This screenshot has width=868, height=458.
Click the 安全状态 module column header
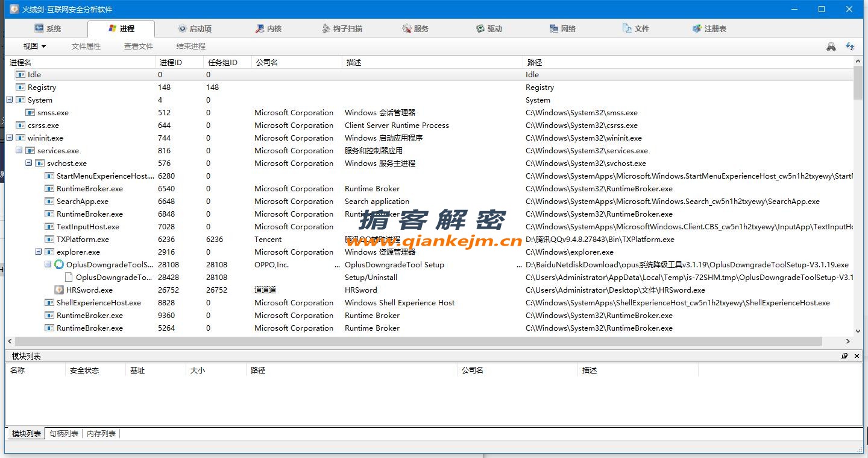[x=95, y=371]
